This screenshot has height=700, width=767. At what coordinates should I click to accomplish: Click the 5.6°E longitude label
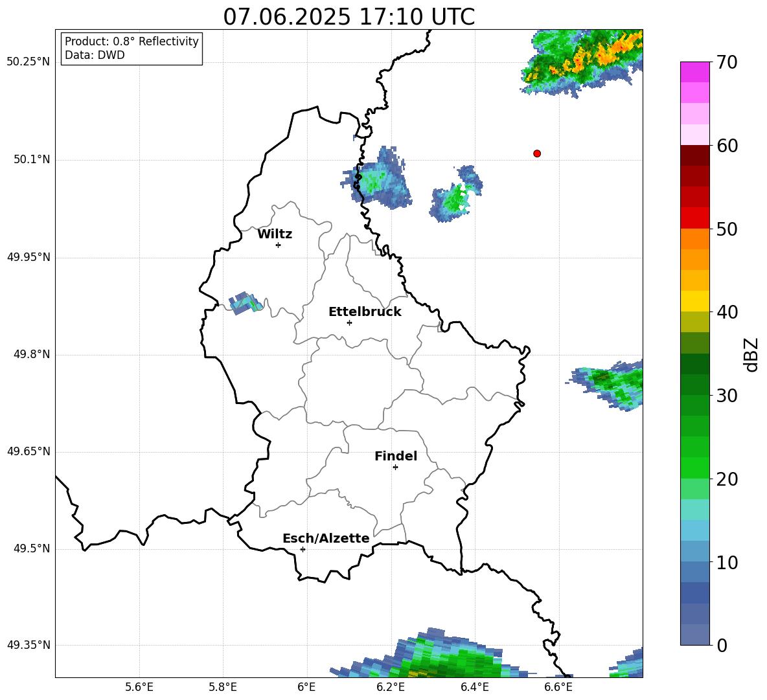(139, 687)
